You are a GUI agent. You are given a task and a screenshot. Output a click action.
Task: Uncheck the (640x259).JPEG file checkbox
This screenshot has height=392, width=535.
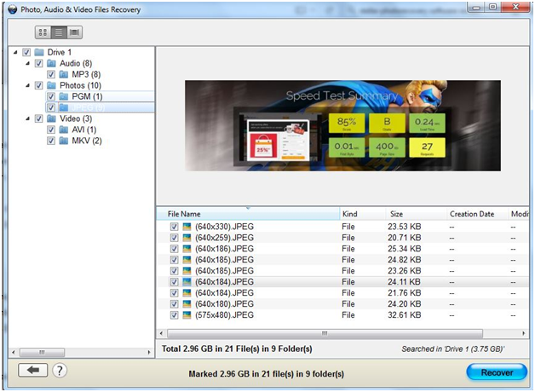click(174, 238)
